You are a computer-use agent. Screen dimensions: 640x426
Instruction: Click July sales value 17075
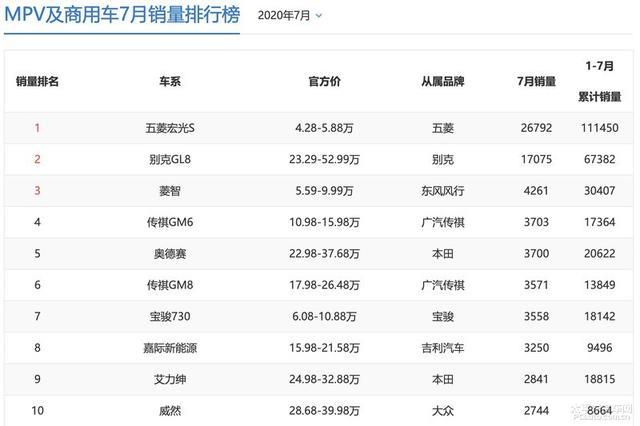pos(536,159)
